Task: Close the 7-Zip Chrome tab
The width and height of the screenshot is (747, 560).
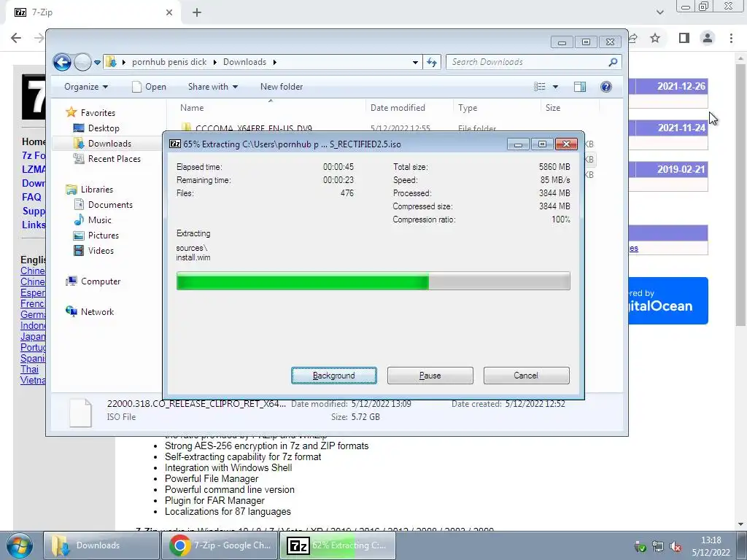Action: point(169,13)
